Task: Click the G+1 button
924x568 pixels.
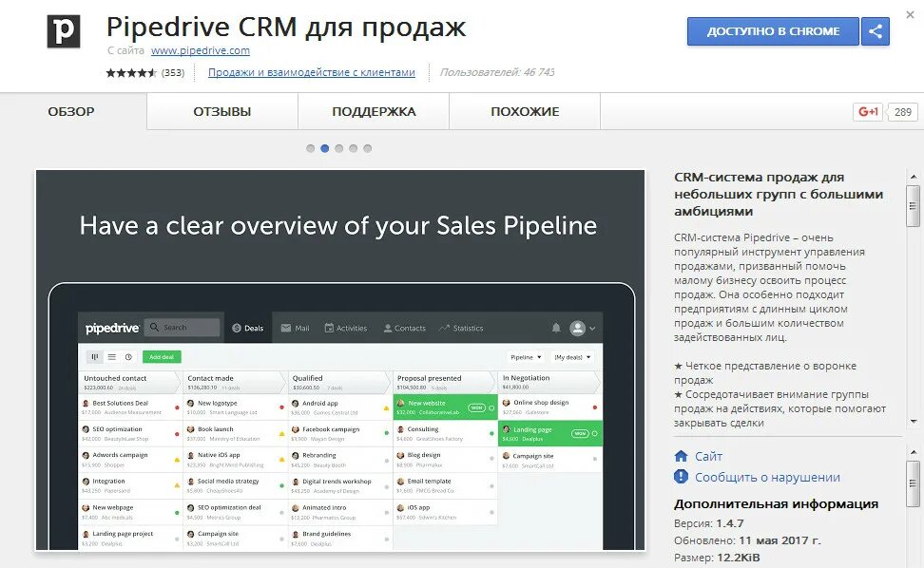Action: [x=868, y=112]
